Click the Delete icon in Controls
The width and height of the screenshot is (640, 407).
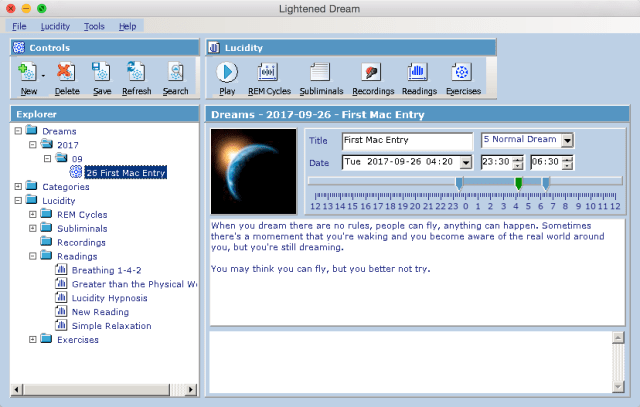pos(66,73)
